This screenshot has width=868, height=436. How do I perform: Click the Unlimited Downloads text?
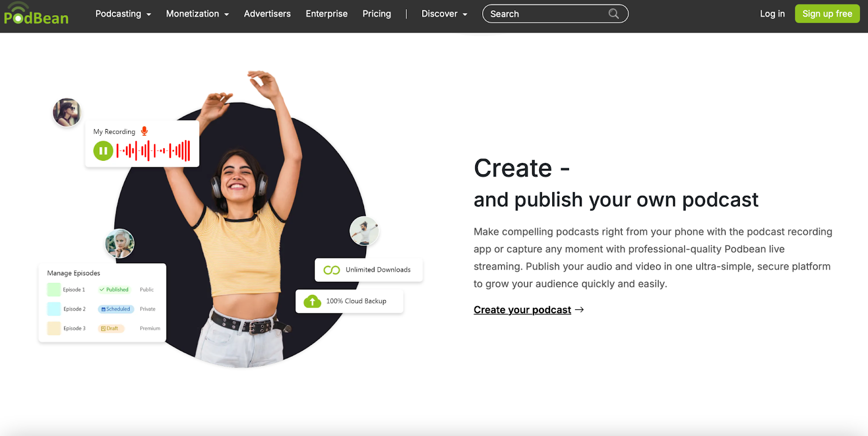tap(378, 270)
